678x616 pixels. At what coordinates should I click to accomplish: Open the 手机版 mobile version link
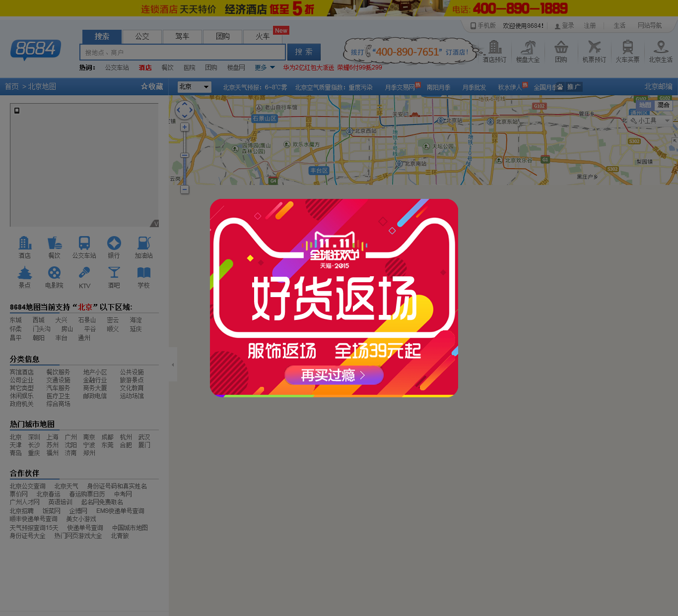coord(483,26)
